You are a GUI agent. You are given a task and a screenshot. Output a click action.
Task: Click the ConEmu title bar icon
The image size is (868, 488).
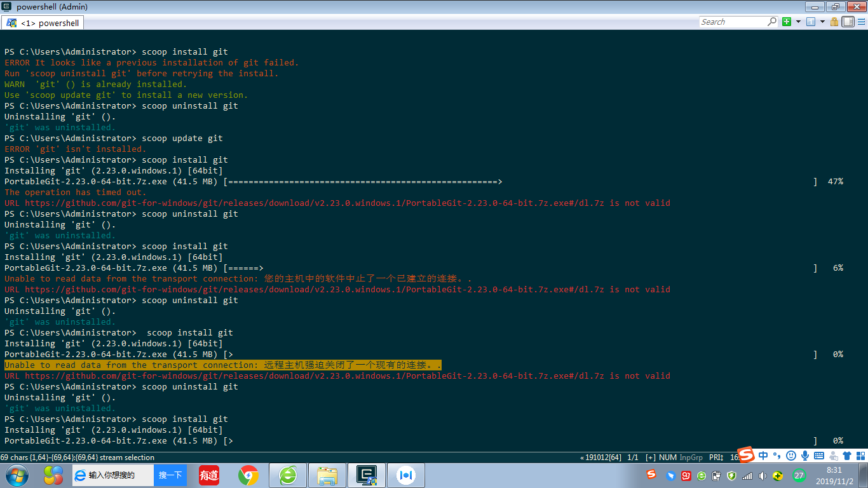click(x=7, y=7)
